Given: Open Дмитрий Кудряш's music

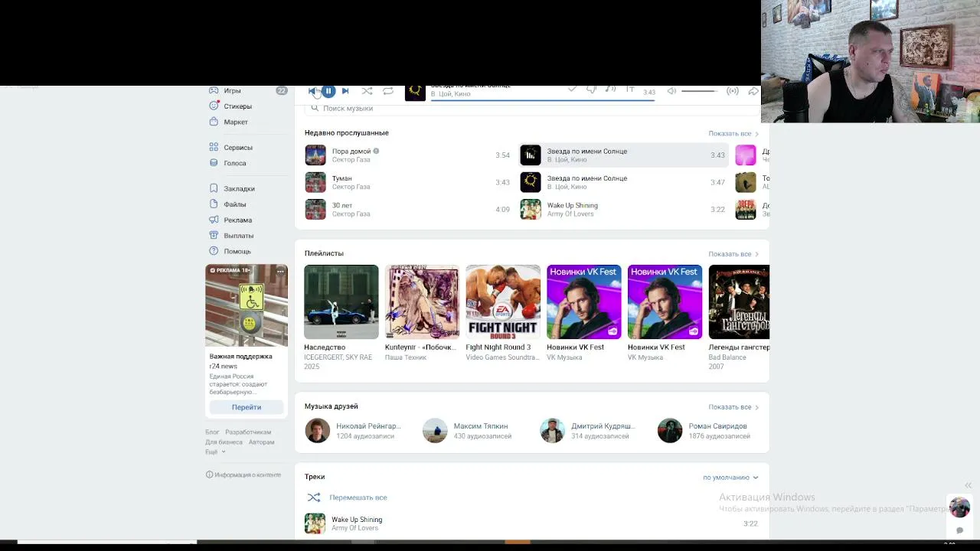Looking at the screenshot, I should [x=588, y=431].
